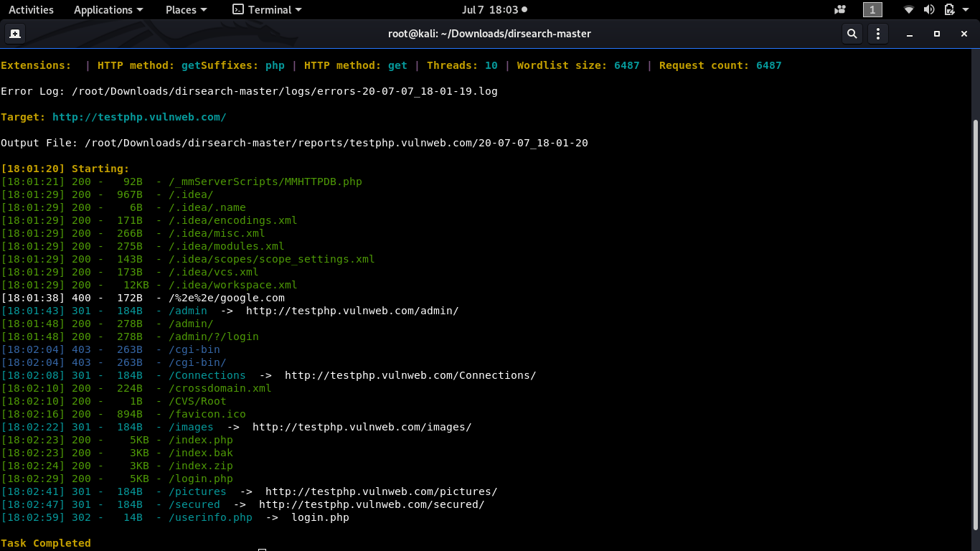Image resolution: width=980 pixels, height=551 pixels.
Task: Open the terminal hamburger menu icon
Action: (878, 34)
